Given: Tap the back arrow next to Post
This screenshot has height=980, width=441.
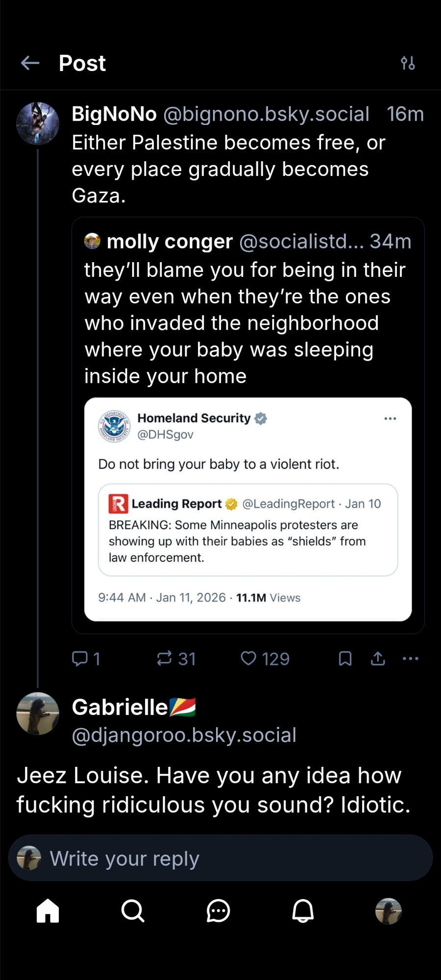Looking at the screenshot, I should pos(30,63).
